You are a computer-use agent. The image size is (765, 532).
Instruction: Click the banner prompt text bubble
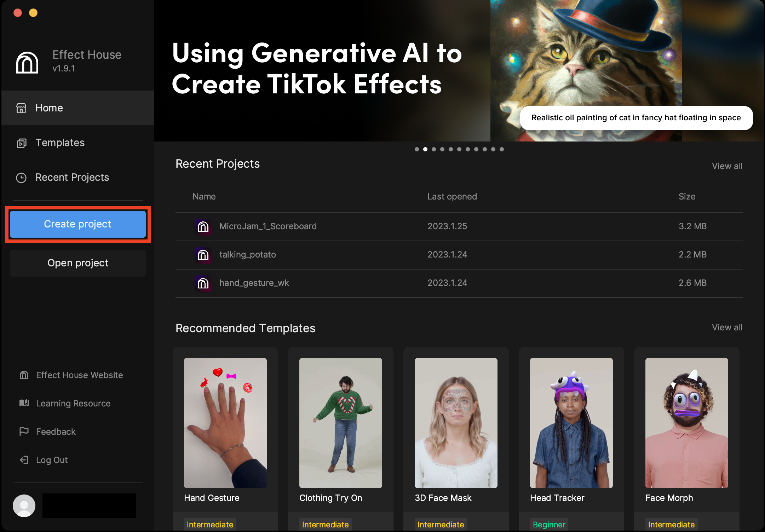(636, 118)
